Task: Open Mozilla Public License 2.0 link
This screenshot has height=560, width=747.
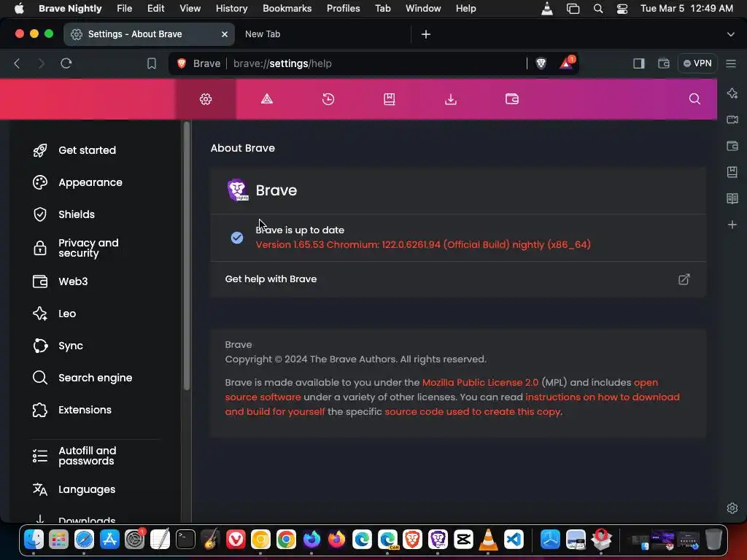Action: tap(480, 382)
